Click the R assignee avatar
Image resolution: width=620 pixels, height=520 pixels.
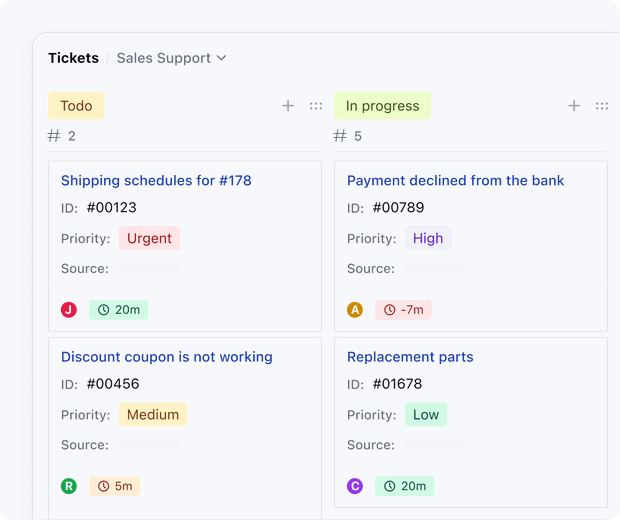pos(69,486)
